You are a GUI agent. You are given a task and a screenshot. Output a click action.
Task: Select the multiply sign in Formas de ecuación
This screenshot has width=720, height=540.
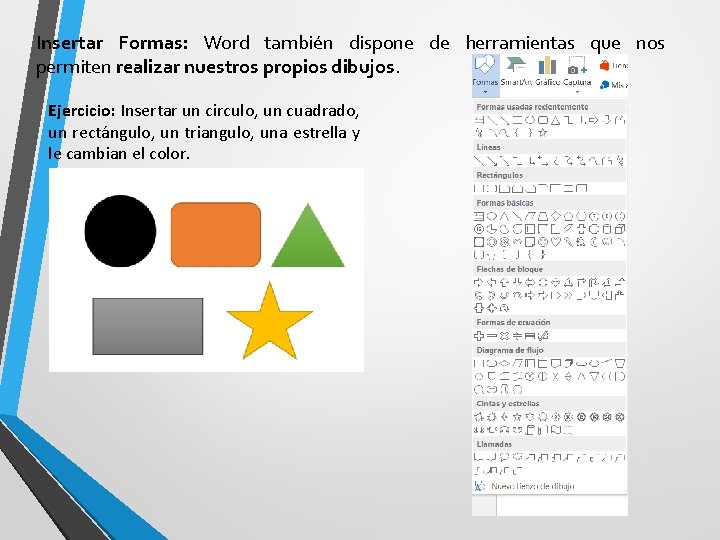point(505,336)
